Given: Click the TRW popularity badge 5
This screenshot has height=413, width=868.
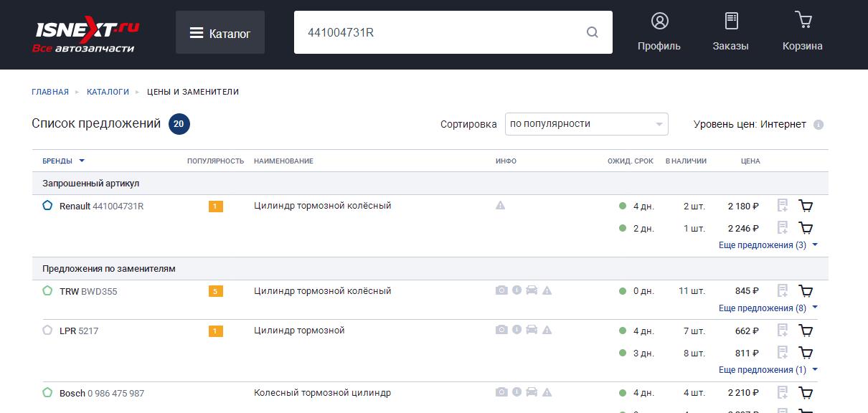Looking at the screenshot, I should (x=216, y=291).
